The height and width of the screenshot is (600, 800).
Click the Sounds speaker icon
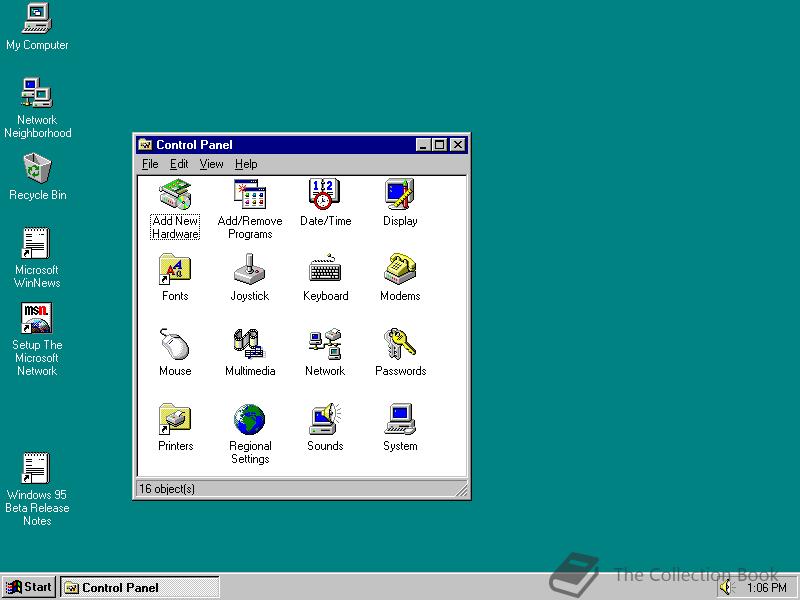[325, 419]
